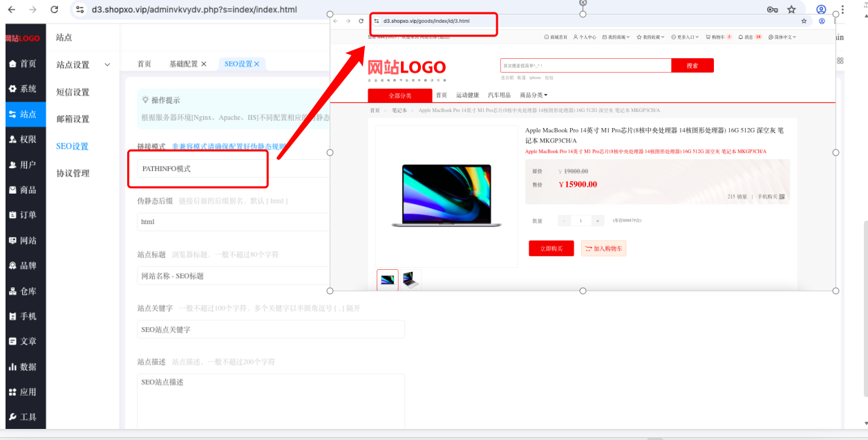
Task: Open the 非兼容模式请确保配置好伪静态规则 link
Action: 229,147
